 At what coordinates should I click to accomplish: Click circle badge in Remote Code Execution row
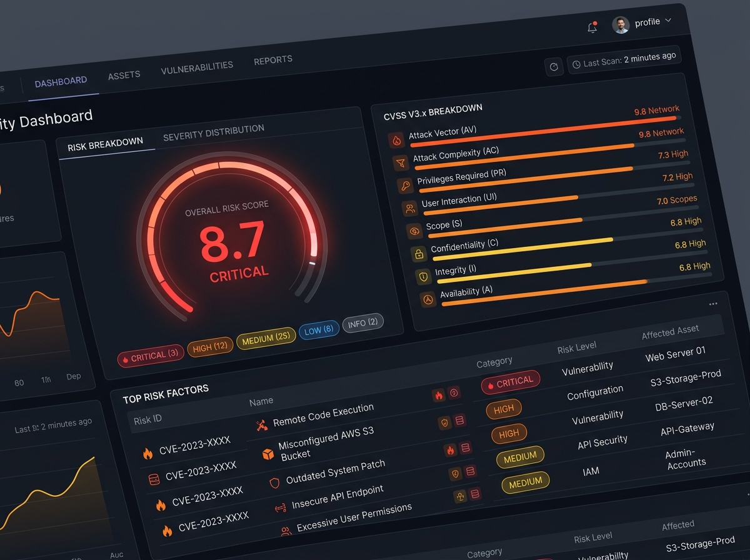454,392
